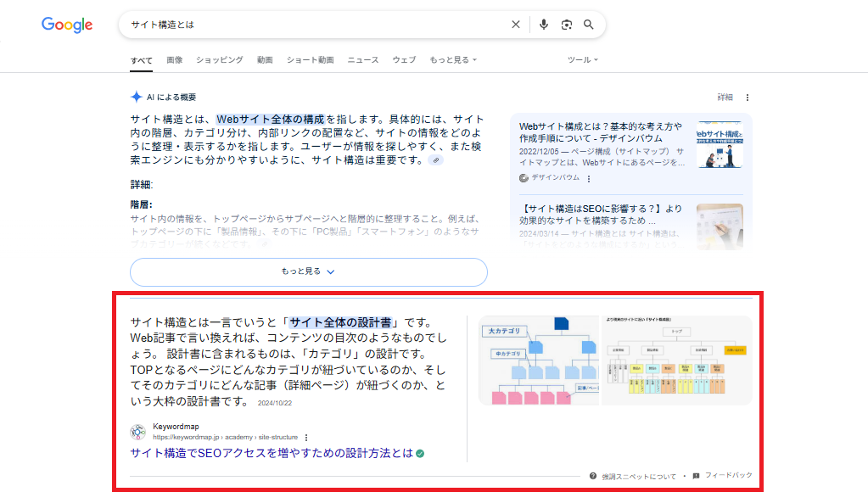Open the 動画 tab

(x=265, y=59)
